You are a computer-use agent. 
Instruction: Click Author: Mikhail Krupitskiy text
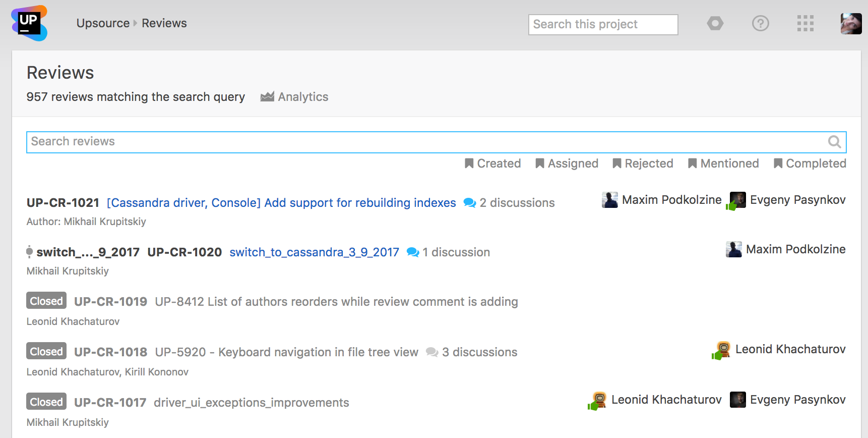pyautogui.click(x=86, y=222)
